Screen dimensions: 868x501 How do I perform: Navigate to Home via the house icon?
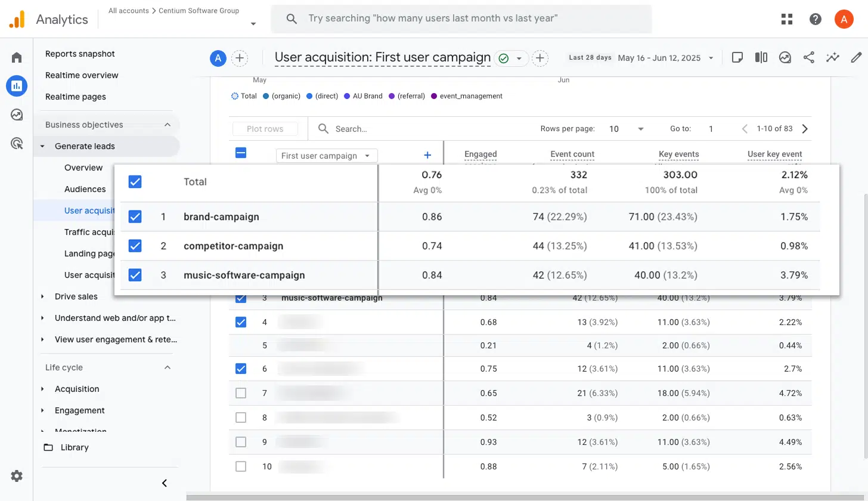coord(16,57)
